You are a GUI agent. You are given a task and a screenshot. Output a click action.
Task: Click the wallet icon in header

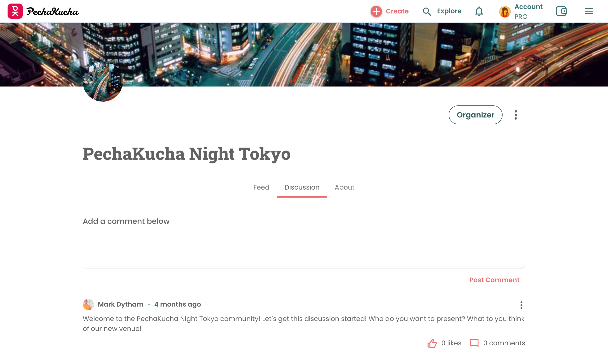pyautogui.click(x=561, y=11)
